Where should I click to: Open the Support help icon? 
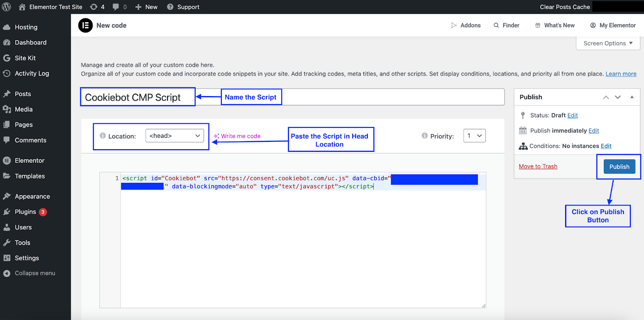[170, 7]
